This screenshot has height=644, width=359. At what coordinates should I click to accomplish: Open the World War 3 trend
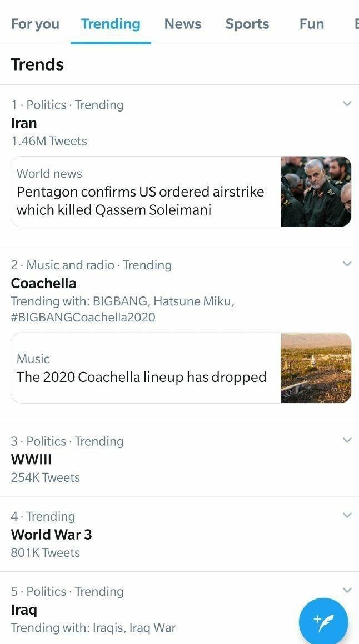(52, 535)
